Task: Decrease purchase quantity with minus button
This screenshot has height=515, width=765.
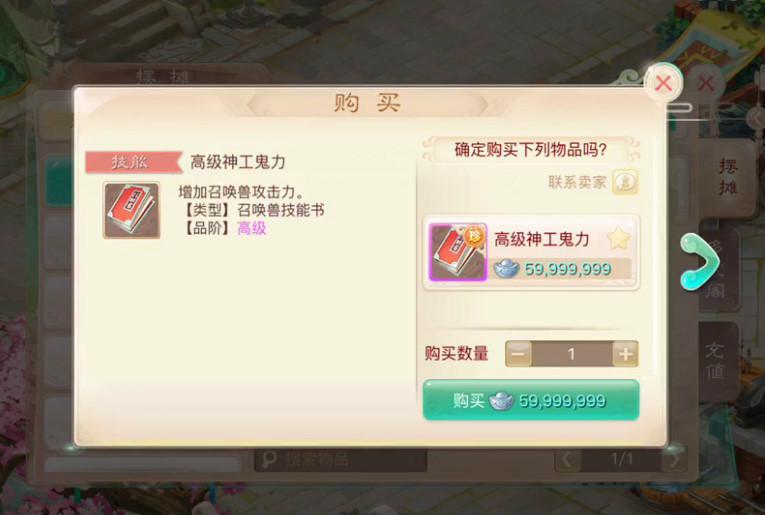Action: pos(518,354)
